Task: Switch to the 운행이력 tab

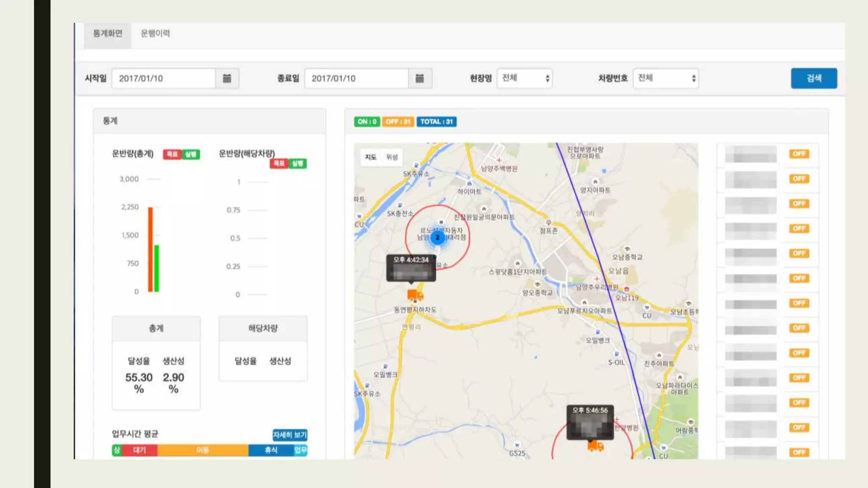Action: [x=155, y=33]
